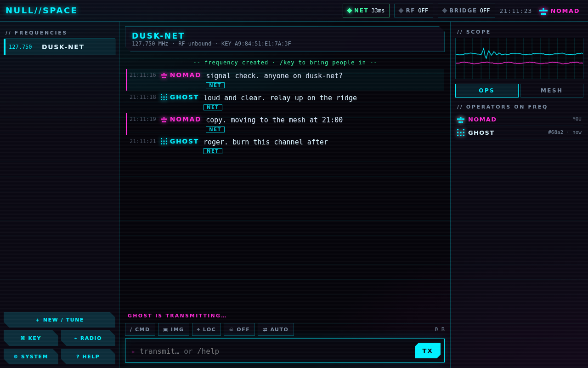The width and height of the screenshot is (588, 368).
Task: Click NET tag under 'signal check' message
Action: pos(215,85)
